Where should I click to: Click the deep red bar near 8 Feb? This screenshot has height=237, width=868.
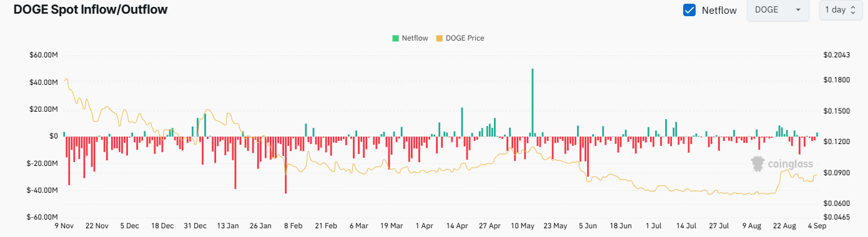[x=285, y=165]
